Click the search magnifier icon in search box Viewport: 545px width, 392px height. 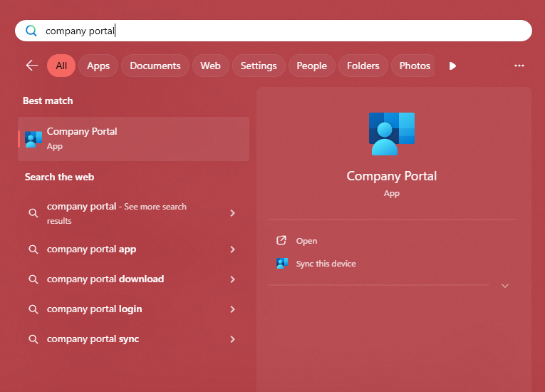tap(31, 31)
